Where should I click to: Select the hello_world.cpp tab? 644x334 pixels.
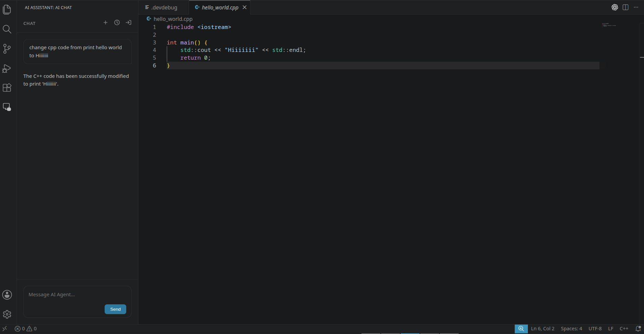tap(220, 7)
